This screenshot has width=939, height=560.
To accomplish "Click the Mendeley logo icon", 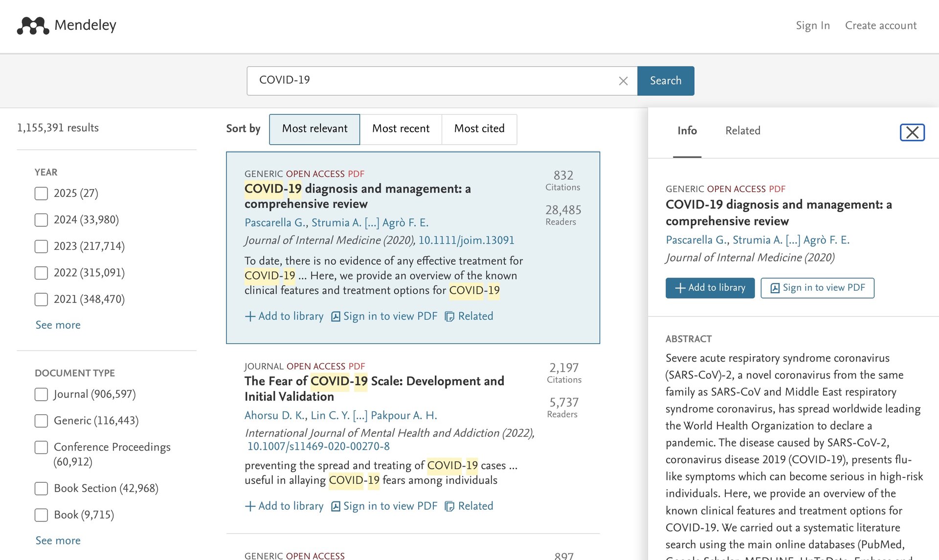I will tap(33, 25).
